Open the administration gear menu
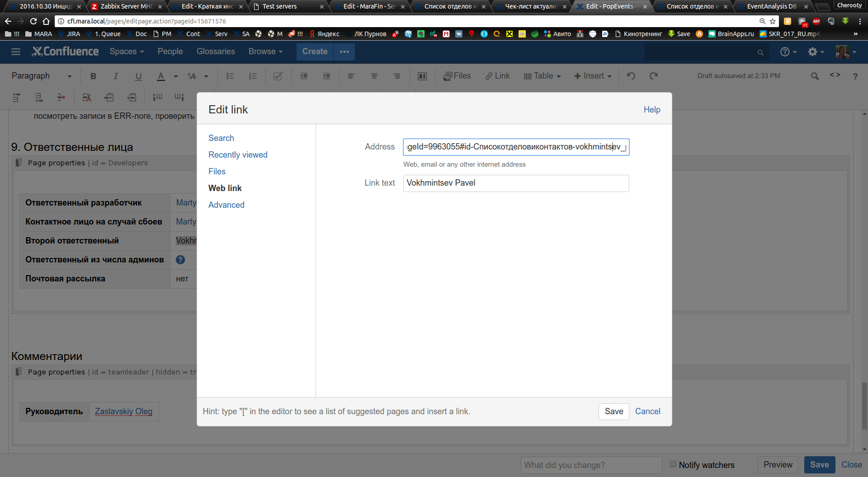Viewport: 868px width, 477px height. 816,52
